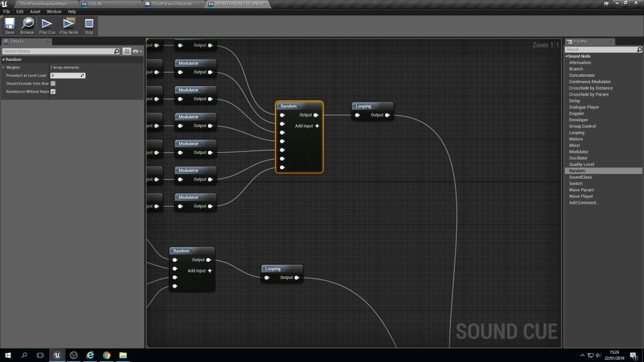Open the property matrix icon in Details panel
Viewport: 644px width, 362px height.
(127, 51)
